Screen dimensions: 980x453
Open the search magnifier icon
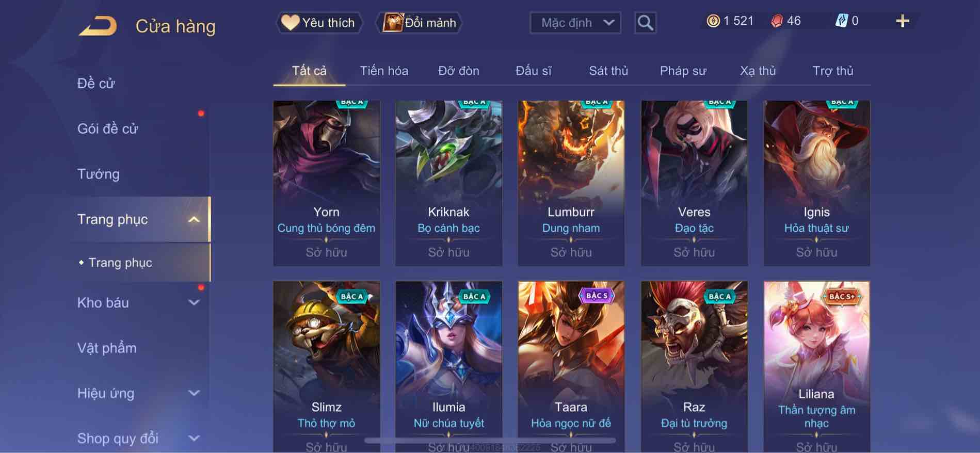click(x=645, y=23)
